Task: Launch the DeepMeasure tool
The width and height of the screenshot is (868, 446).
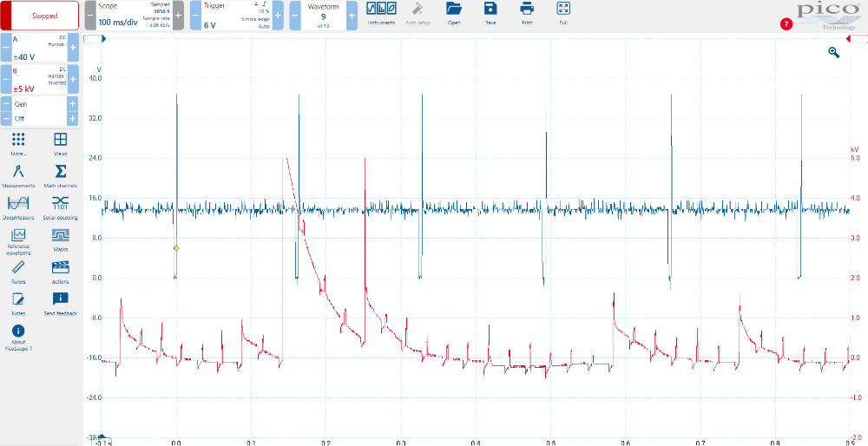Action: [x=17, y=207]
